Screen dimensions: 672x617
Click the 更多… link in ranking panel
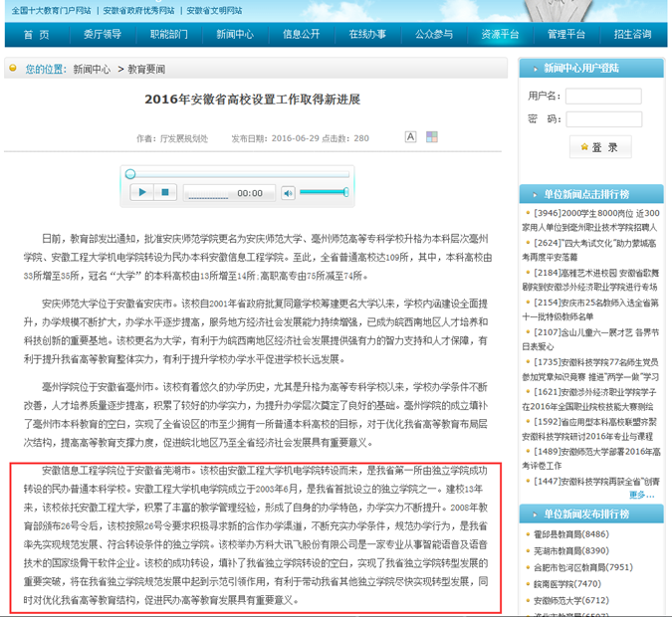pos(641,495)
